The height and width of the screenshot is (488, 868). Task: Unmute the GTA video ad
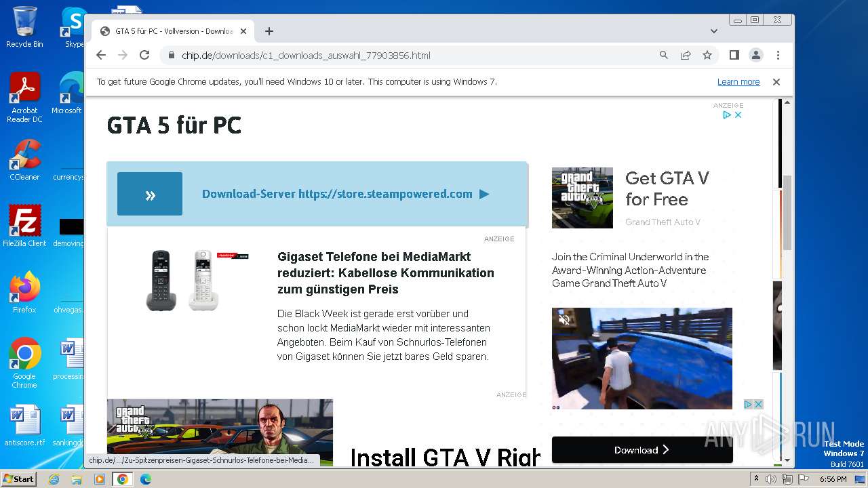pos(564,320)
